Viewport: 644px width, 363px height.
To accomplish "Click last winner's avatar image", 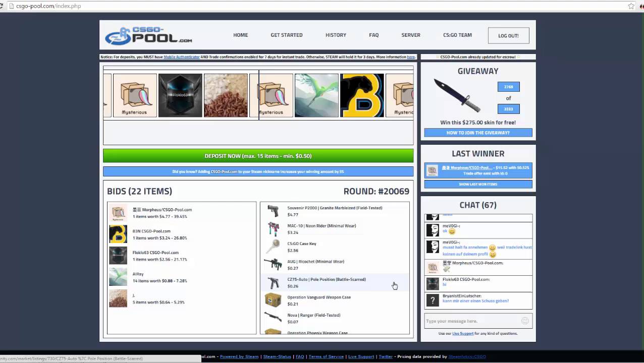I will click(x=433, y=170).
